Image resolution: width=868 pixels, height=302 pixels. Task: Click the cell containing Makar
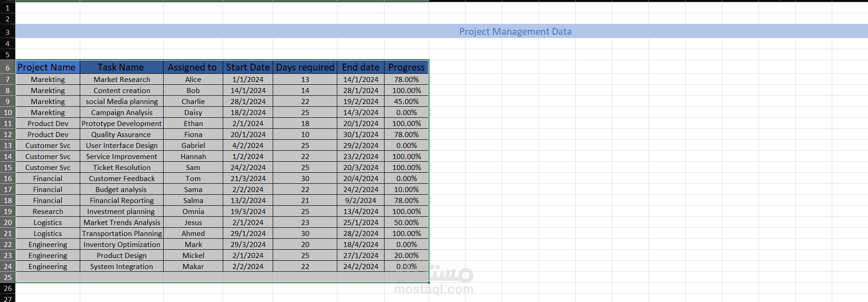[x=193, y=266]
